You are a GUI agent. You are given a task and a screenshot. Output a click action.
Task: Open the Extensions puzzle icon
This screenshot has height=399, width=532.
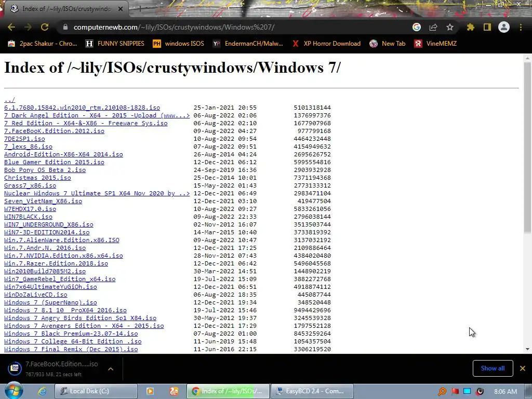pos(471,27)
